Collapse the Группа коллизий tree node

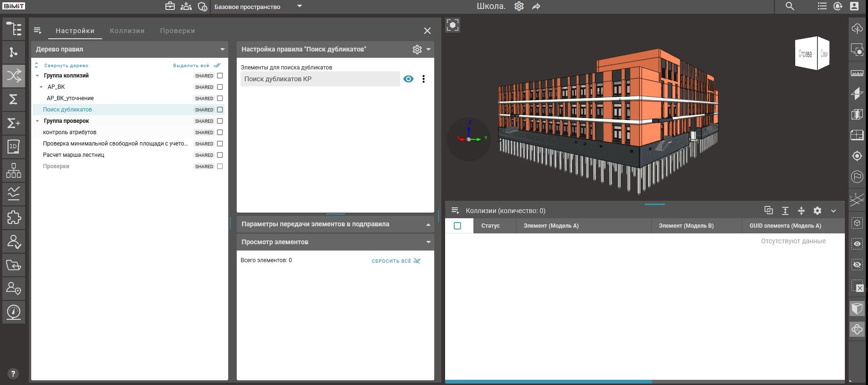37,76
